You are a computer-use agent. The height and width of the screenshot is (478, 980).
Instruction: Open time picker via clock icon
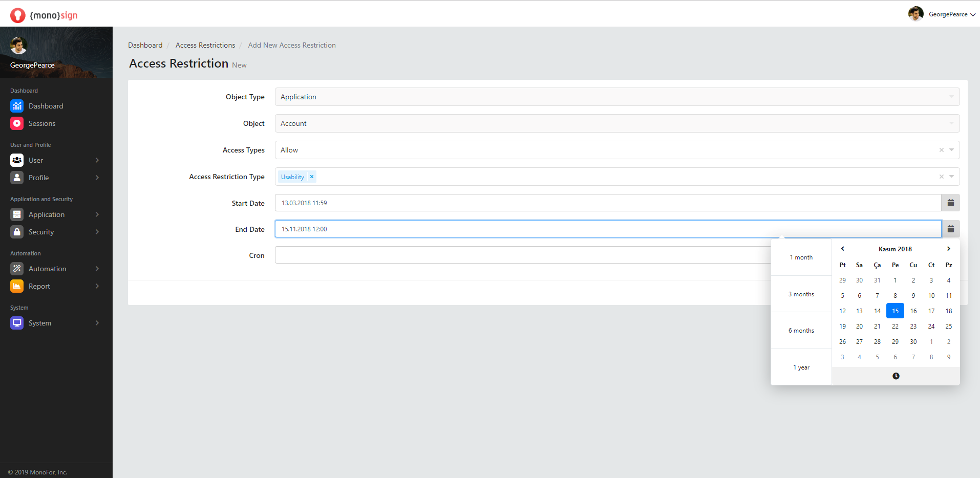click(x=896, y=376)
